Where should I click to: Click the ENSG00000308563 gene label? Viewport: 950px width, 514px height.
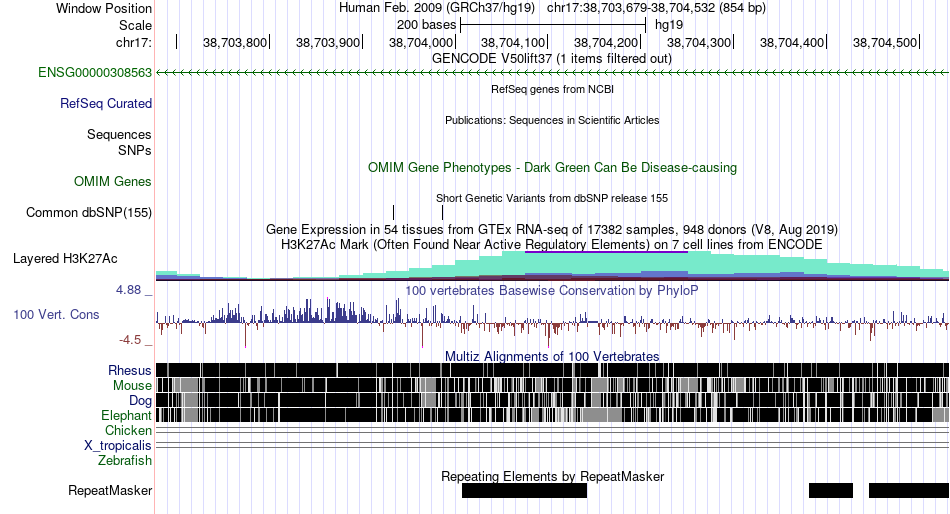click(95, 73)
